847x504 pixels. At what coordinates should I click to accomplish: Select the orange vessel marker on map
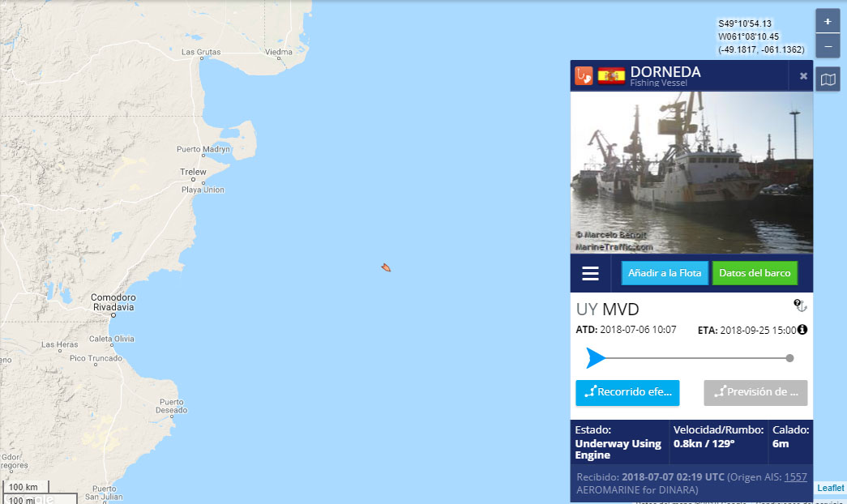point(386,267)
